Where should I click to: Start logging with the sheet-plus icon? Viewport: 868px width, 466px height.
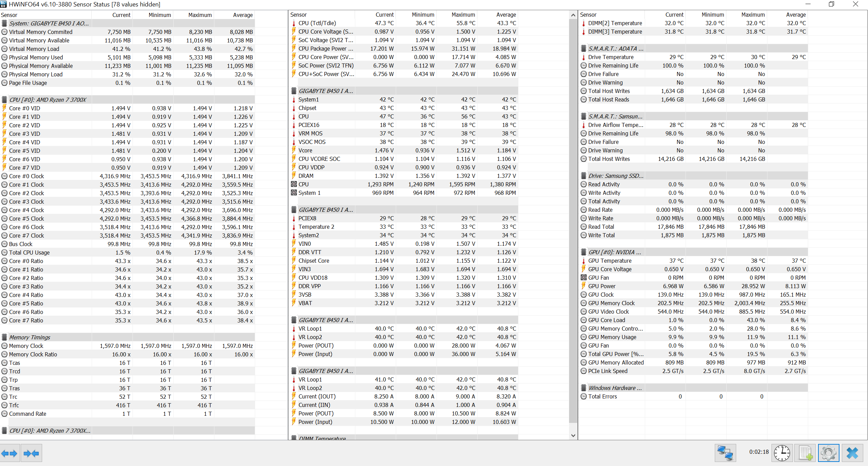click(805, 453)
